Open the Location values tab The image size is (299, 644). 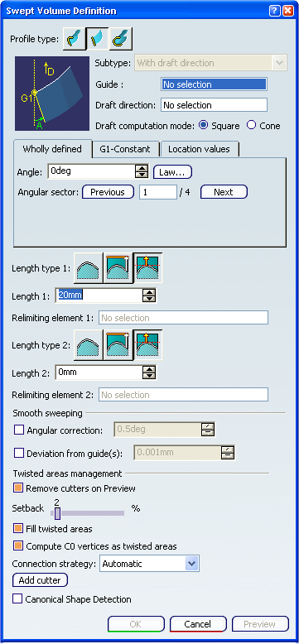click(x=199, y=149)
